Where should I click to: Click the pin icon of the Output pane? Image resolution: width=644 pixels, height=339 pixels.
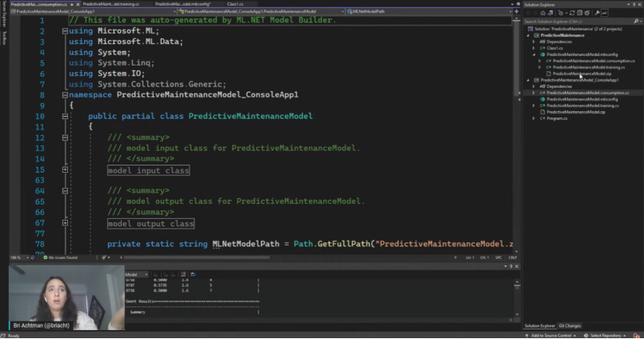pos(511,266)
